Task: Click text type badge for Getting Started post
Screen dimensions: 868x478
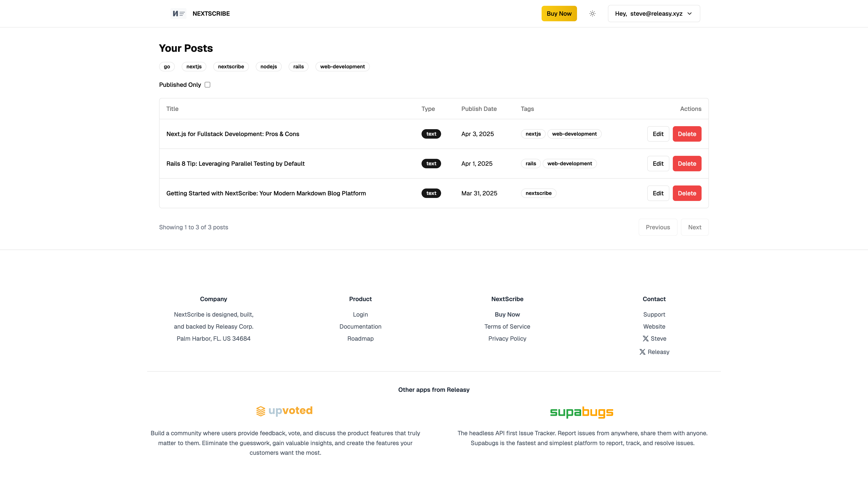Action: point(431,193)
